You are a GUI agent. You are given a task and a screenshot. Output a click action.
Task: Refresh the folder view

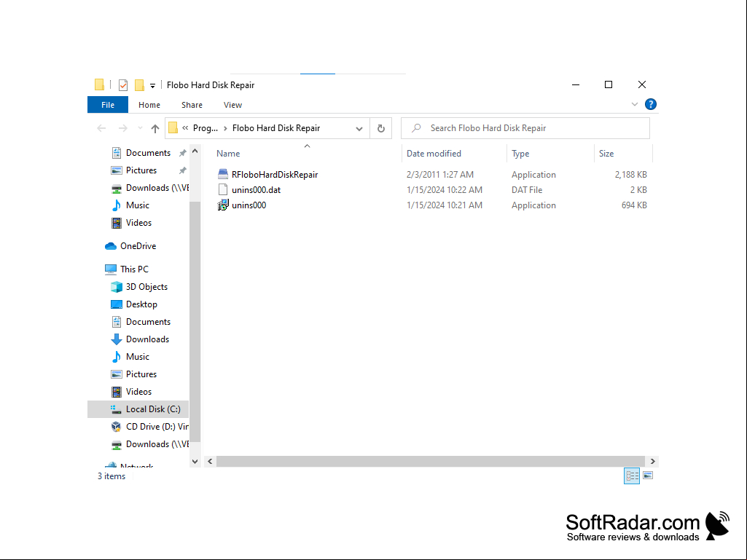(381, 128)
